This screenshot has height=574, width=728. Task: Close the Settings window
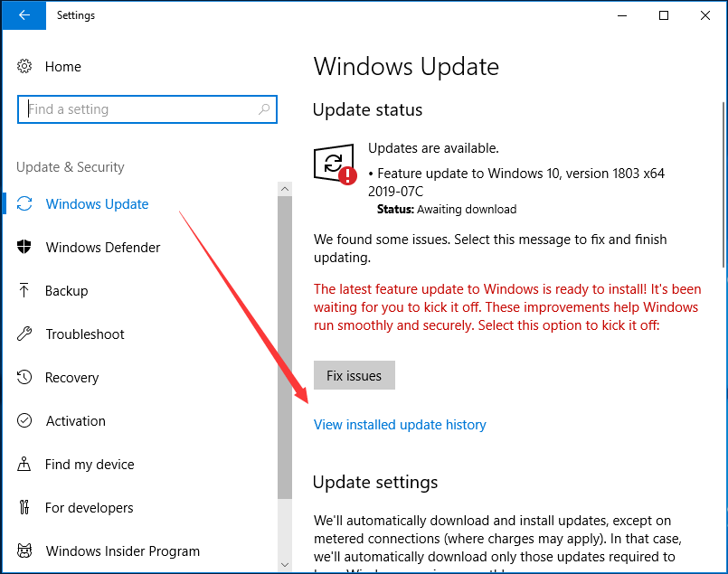705,15
